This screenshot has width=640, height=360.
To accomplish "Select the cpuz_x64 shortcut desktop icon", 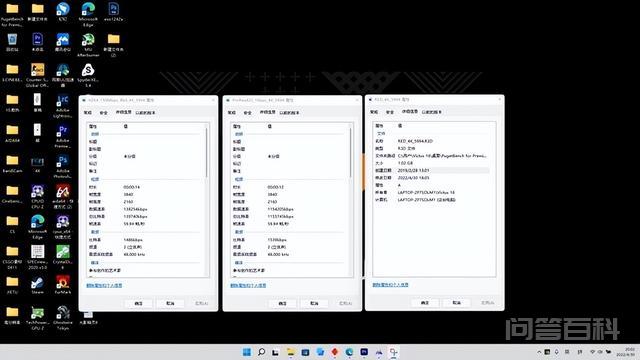I will pyautogui.click(x=62, y=227).
